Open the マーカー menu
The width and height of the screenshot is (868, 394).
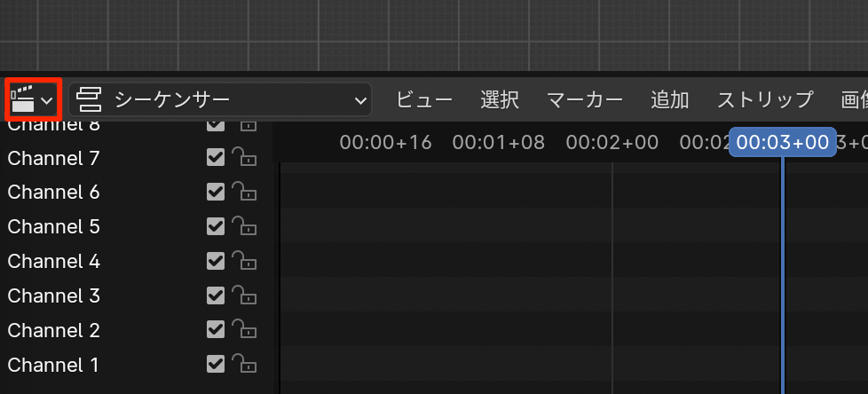click(585, 99)
